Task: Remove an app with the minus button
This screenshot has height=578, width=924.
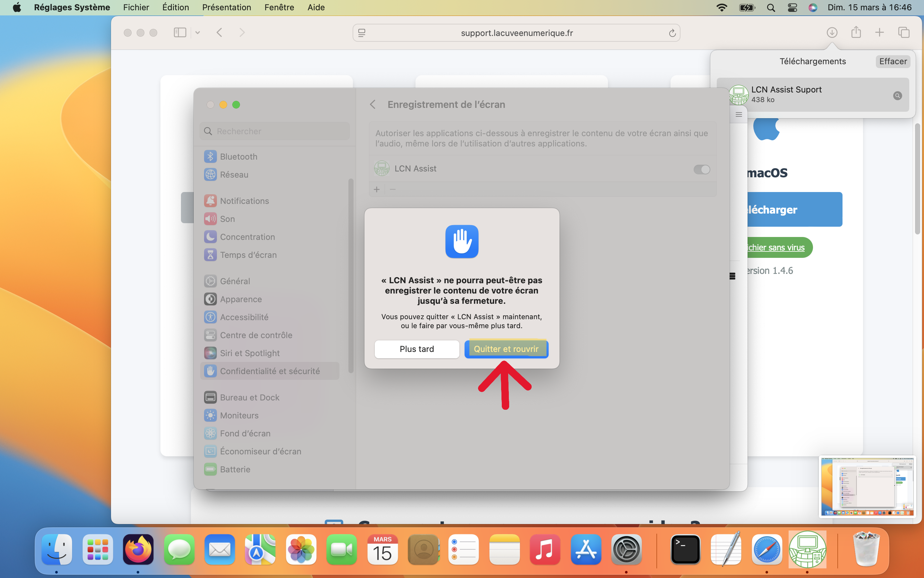Action: (x=392, y=189)
